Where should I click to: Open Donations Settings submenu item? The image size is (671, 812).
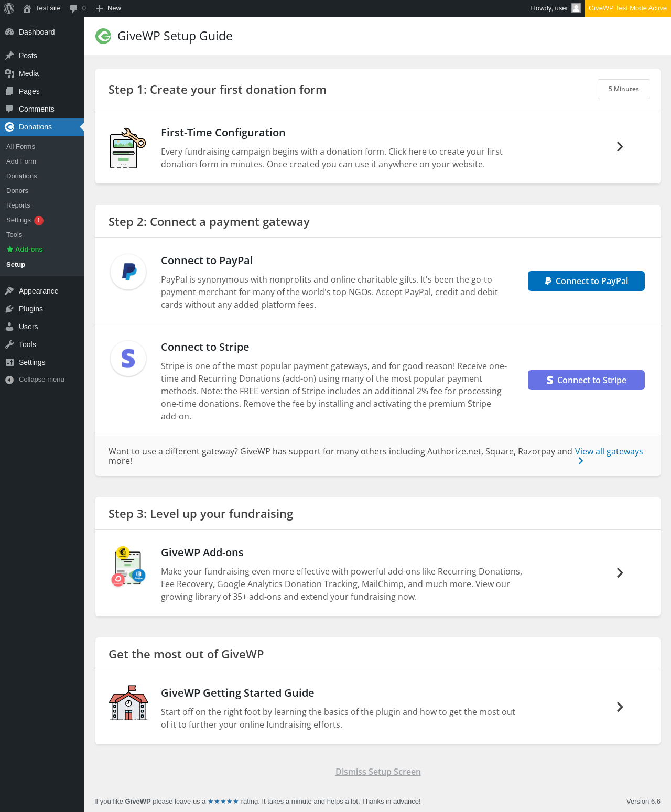[x=19, y=220]
